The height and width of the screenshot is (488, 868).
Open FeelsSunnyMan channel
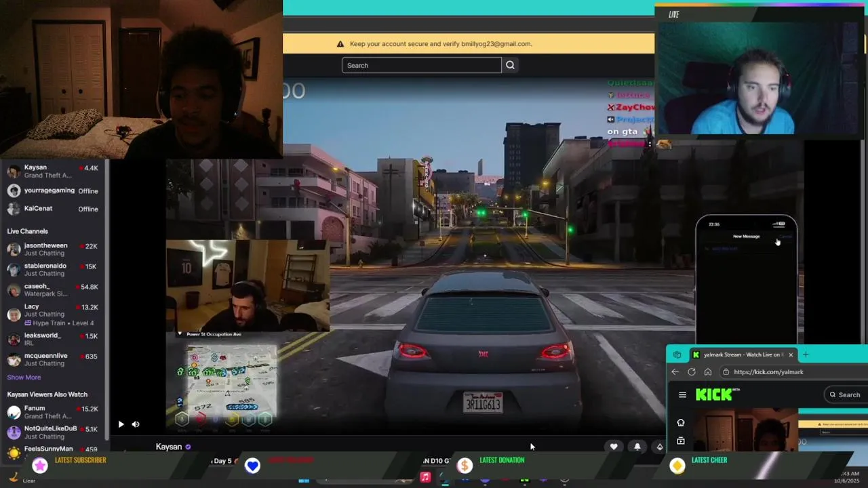pos(53,450)
